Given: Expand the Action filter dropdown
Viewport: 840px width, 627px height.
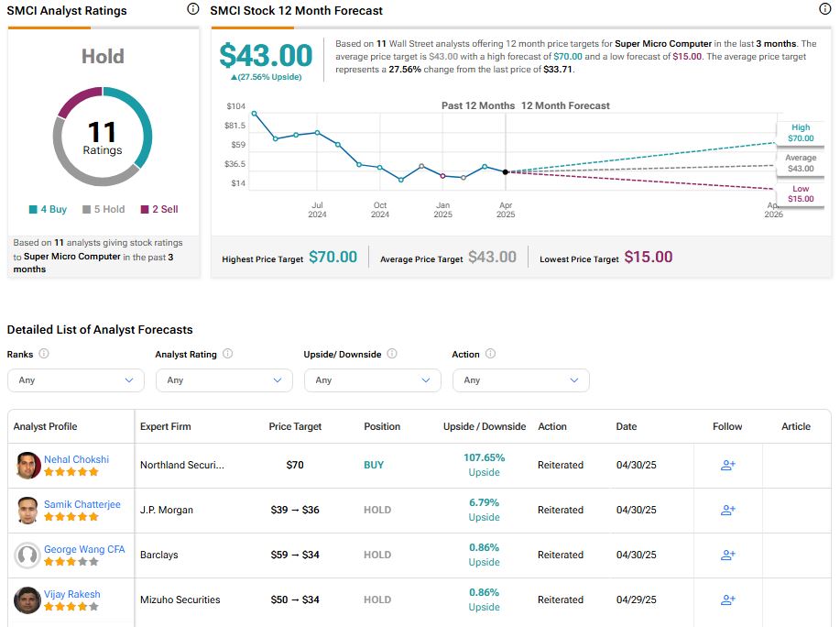Looking at the screenshot, I should [521, 380].
